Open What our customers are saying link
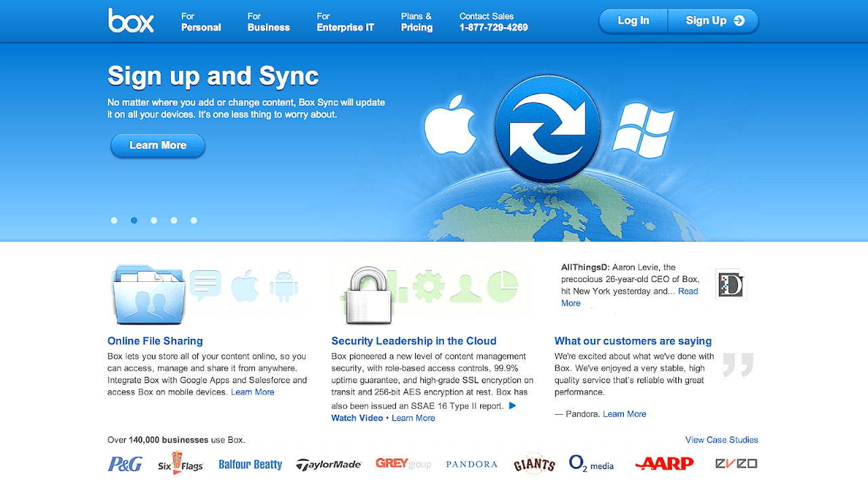 pyautogui.click(x=633, y=341)
